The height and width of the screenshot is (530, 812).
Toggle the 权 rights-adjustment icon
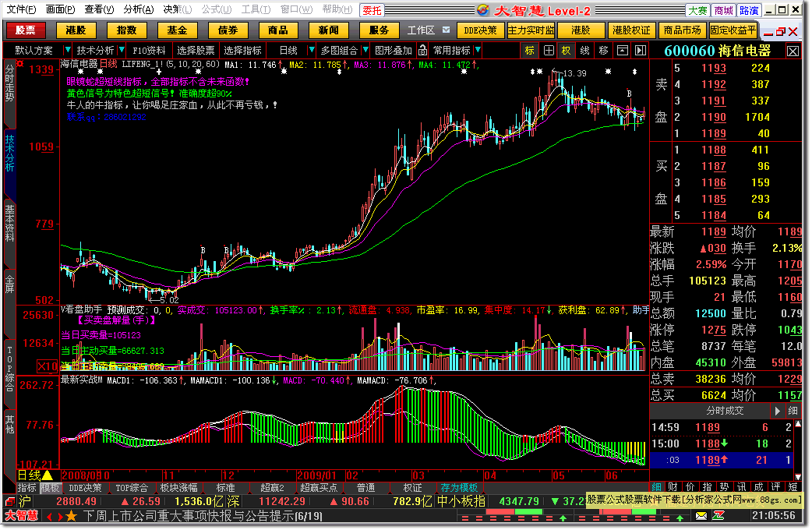[x=566, y=50]
